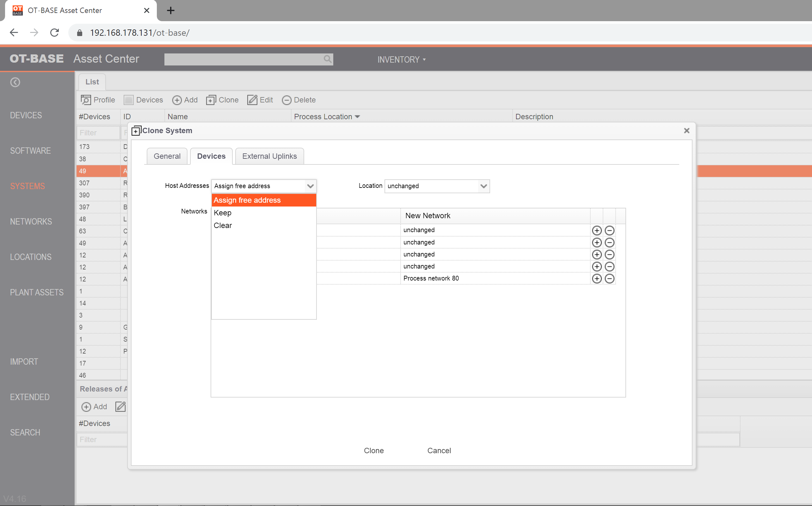Image resolution: width=812 pixels, height=506 pixels.
Task: Click the Cancel button in dialog
Action: tap(439, 450)
